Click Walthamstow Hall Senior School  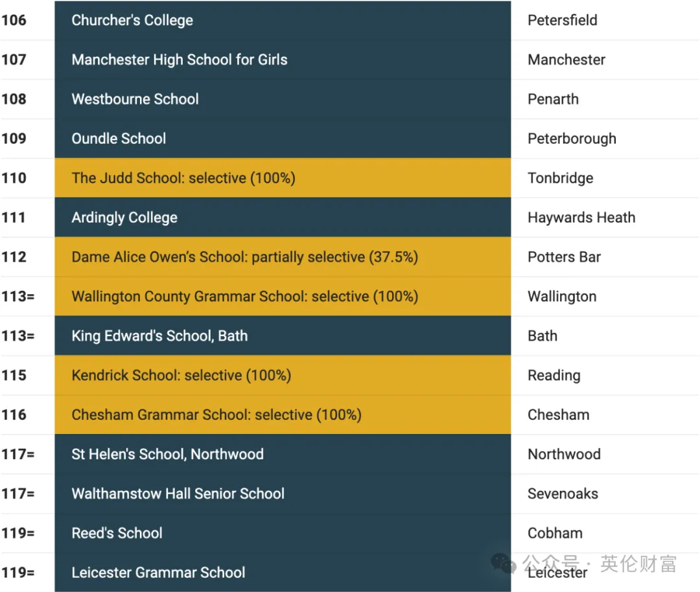178,494
